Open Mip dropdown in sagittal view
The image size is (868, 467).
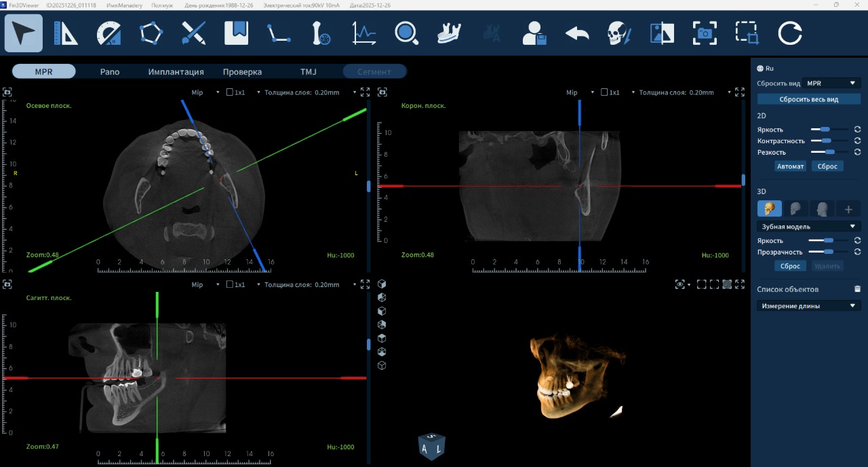click(205, 284)
